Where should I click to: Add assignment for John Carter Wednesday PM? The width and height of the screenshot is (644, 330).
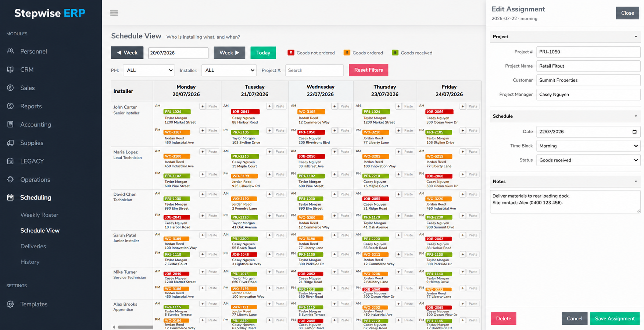pyautogui.click(x=334, y=131)
